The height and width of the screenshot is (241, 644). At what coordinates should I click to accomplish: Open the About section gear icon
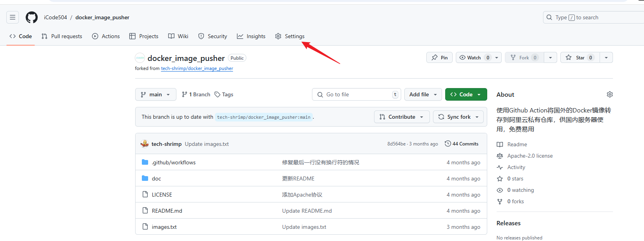609,94
